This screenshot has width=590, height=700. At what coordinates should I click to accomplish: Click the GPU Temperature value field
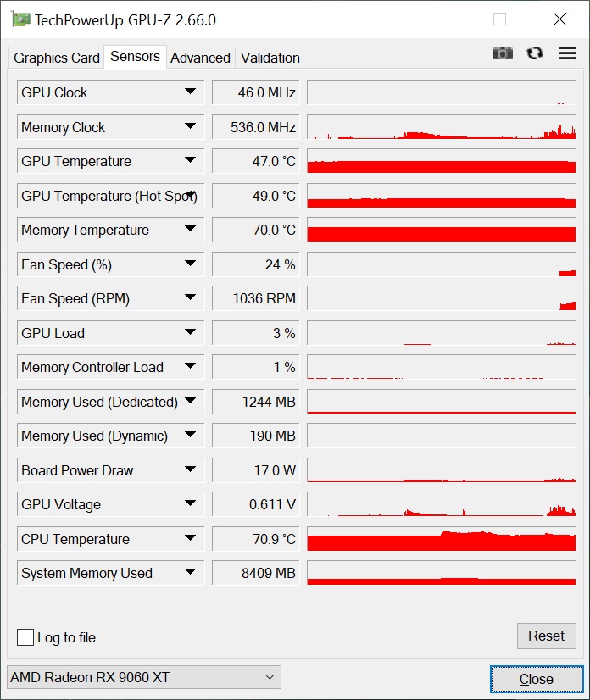click(255, 161)
